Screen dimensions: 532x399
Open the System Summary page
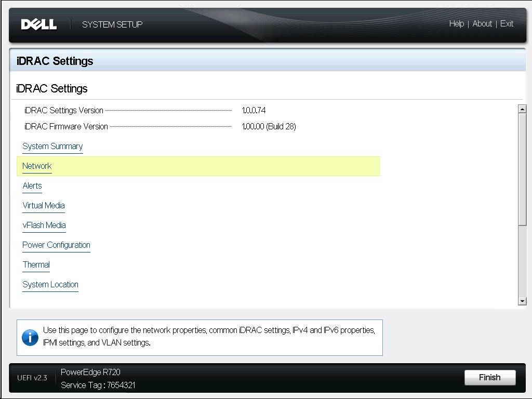[52, 147]
